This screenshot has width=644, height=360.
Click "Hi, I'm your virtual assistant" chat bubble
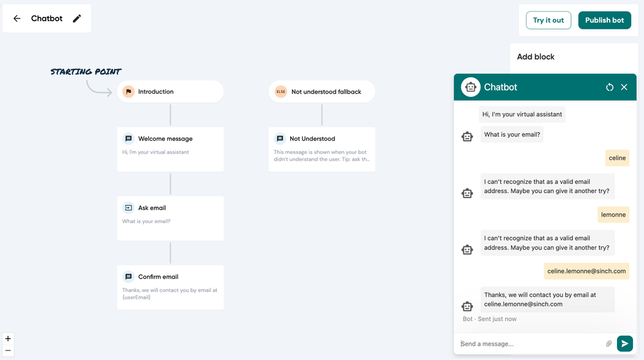(522, 114)
